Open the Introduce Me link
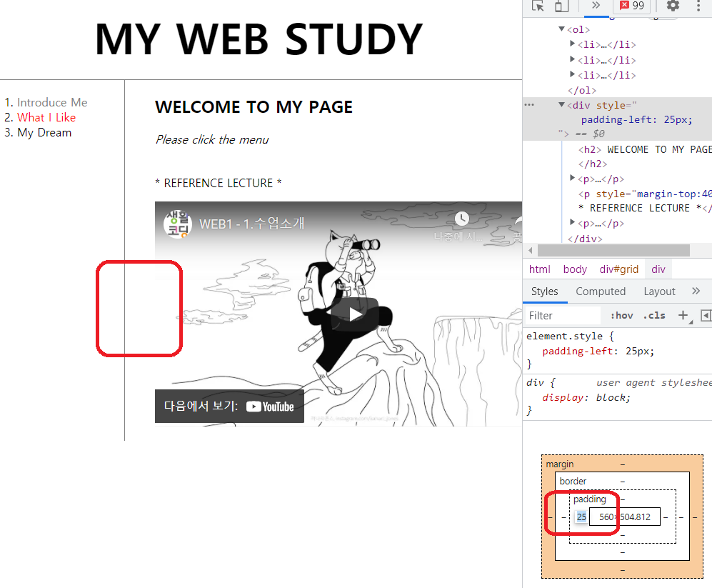The width and height of the screenshot is (712, 588). [52, 102]
